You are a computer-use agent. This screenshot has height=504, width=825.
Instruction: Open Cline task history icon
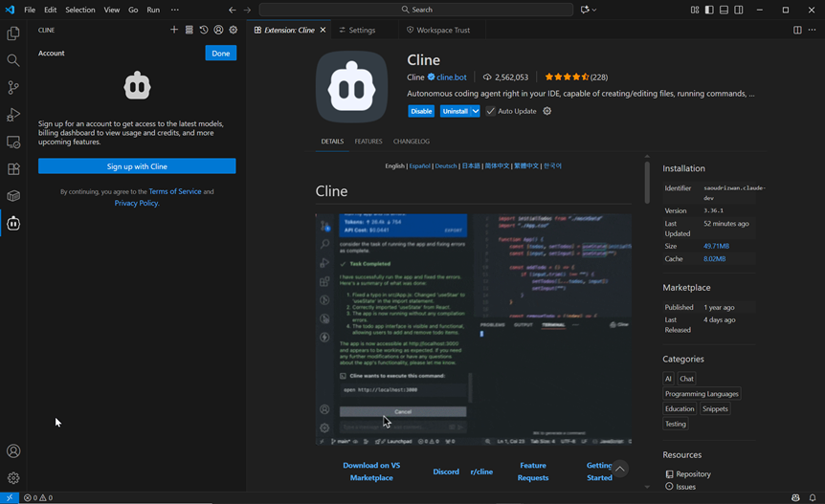(204, 30)
